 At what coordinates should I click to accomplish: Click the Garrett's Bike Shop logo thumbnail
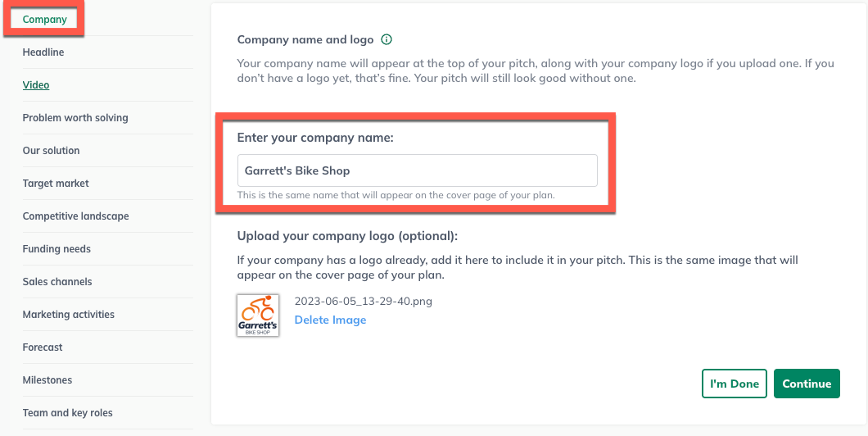click(x=258, y=316)
